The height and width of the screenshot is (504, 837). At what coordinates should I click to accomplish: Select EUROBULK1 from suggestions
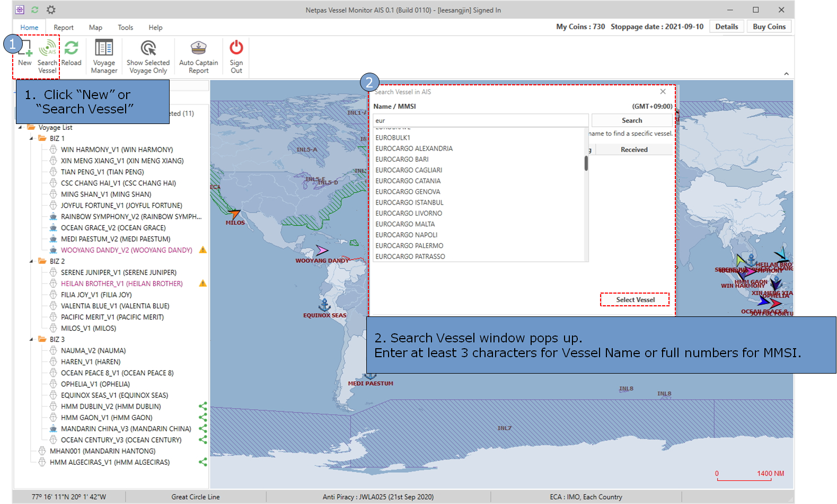click(x=393, y=137)
